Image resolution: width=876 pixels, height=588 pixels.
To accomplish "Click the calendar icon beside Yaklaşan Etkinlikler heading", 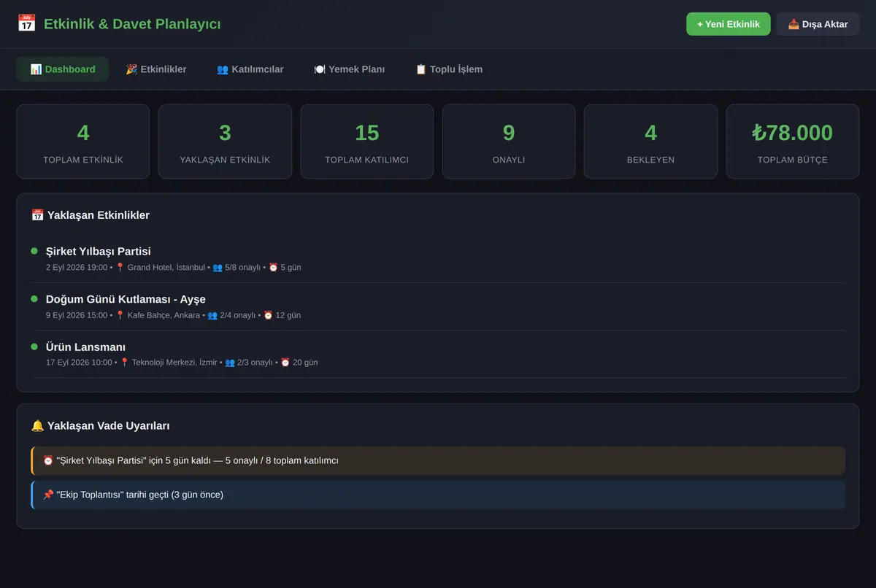I will [x=37, y=215].
